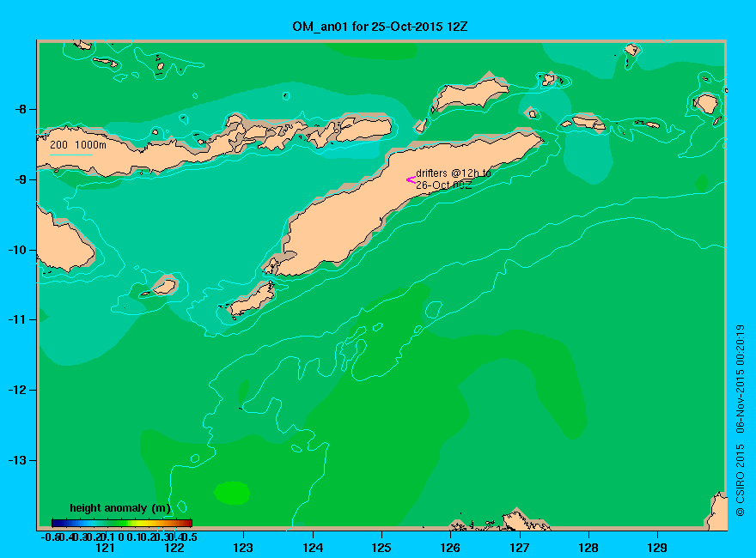The width and height of the screenshot is (756, 558).
Task: Click the latitude label -13
Action: (x=17, y=460)
